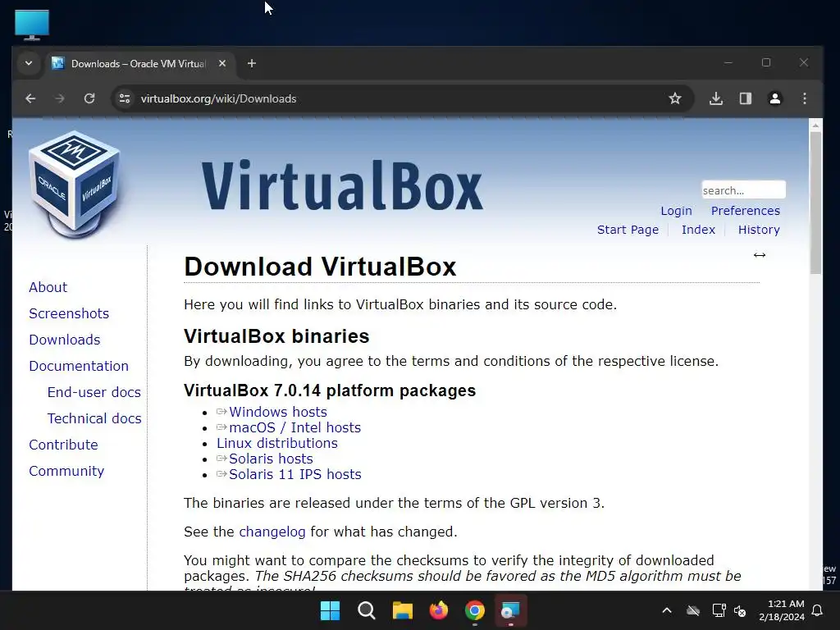Click the cloud sync tray icon
The height and width of the screenshot is (630, 840).
[693, 610]
